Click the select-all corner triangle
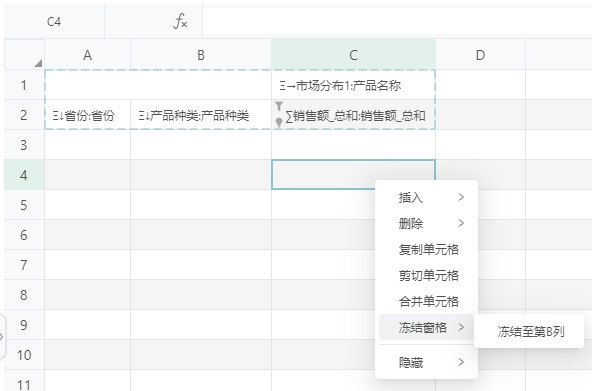592x391 pixels. (38, 63)
